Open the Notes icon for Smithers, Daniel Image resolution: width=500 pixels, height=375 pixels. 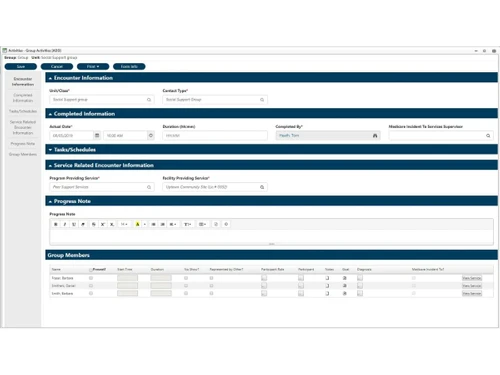pyautogui.click(x=327, y=286)
